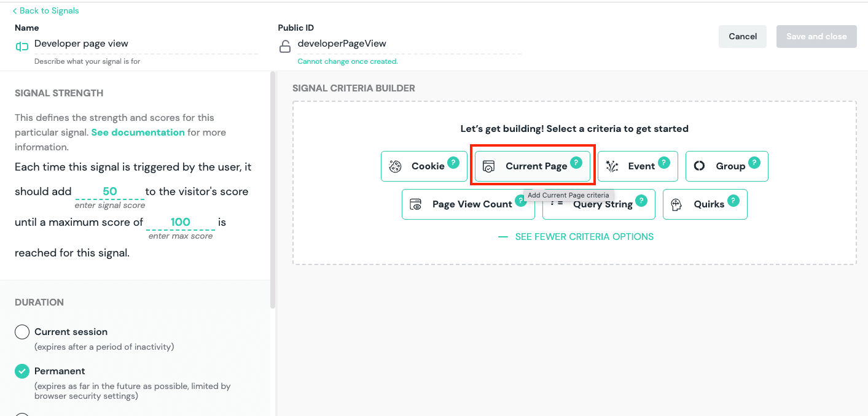Open the See documentation link
Viewport: 868px width, 416px height.
pyautogui.click(x=138, y=133)
